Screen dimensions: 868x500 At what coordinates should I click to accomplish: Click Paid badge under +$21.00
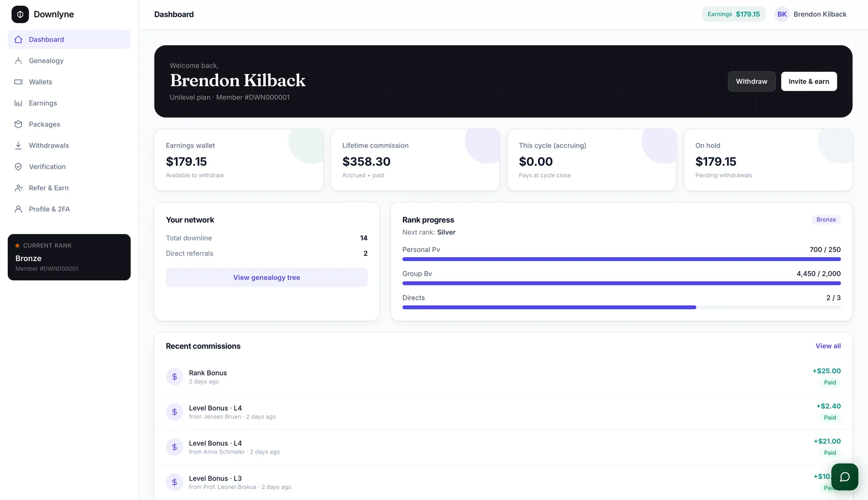pyautogui.click(x=830, y=453)
